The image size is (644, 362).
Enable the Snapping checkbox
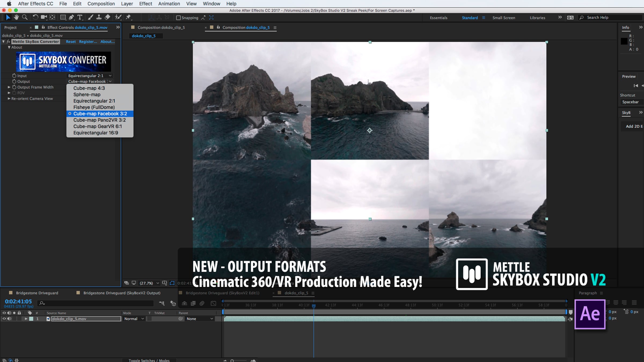[178, 18]
